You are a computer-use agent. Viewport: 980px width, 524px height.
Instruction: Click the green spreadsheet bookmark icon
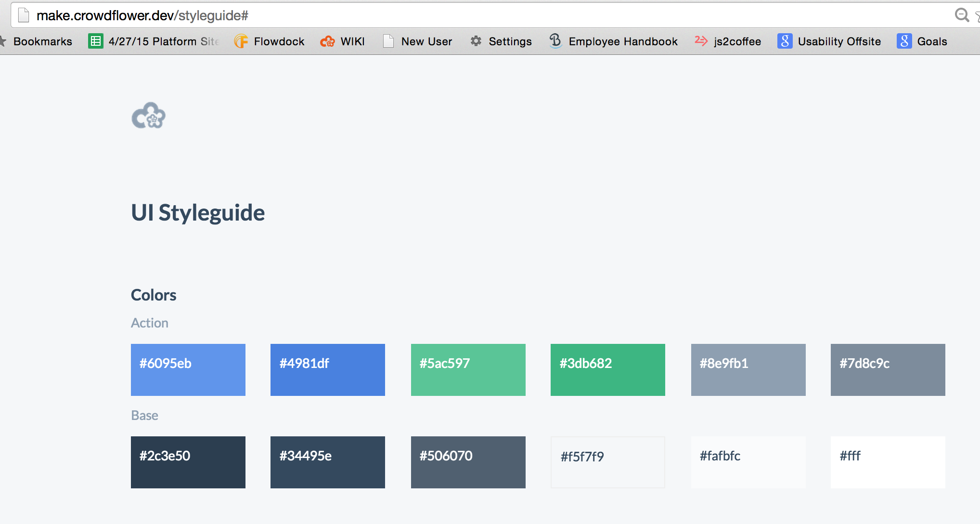coord(95,41)
